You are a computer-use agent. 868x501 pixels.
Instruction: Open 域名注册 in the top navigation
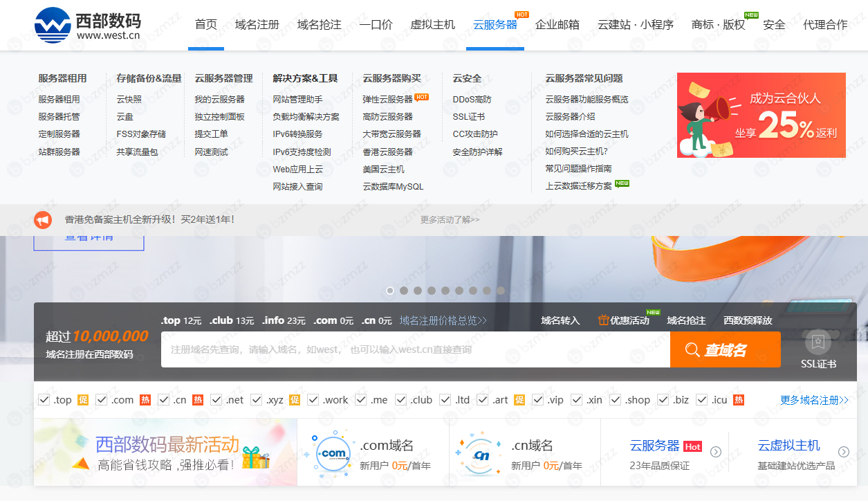(257, 25)
